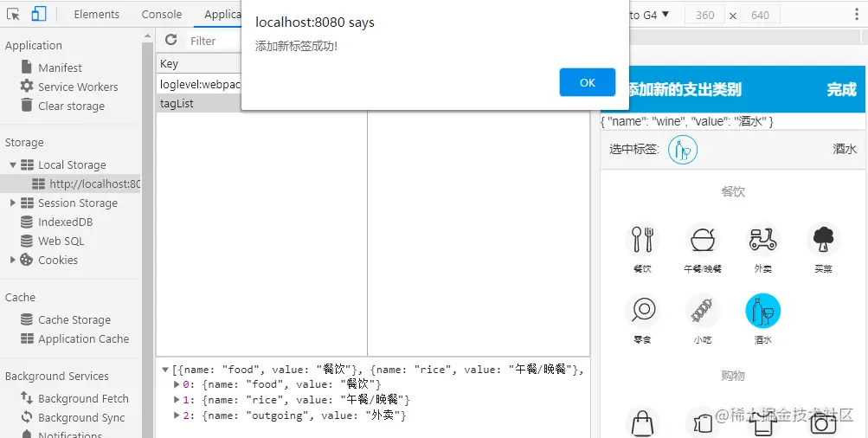Click the Background Fetch arrows icon
The width and height of the screenshot is (868, 438).
(x=27, y=397)
